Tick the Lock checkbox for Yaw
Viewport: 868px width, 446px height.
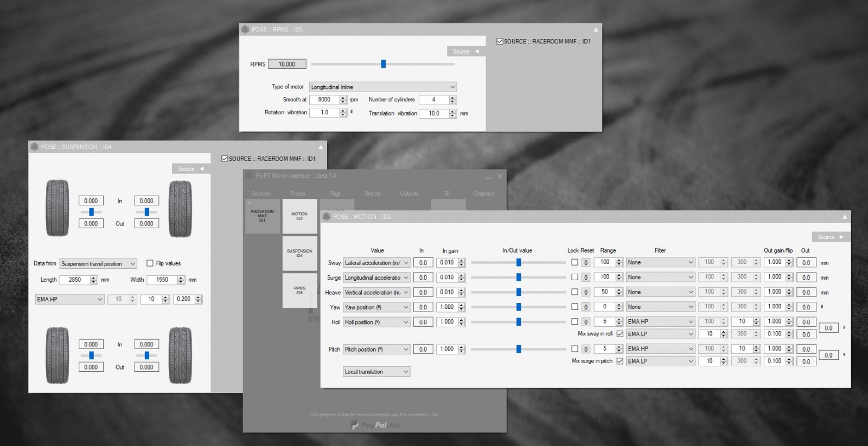click(575, 307)
